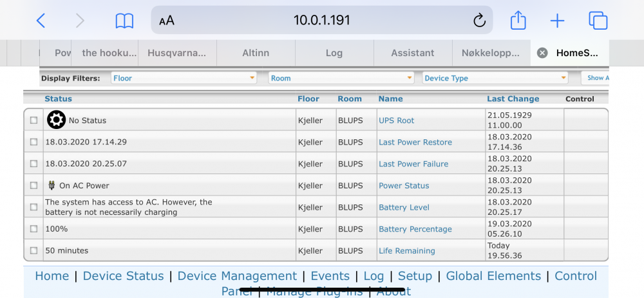This screenshot has height=298, width=644.
Task: Select the On AC Power row checkbox
Action: tap(33, 186)
